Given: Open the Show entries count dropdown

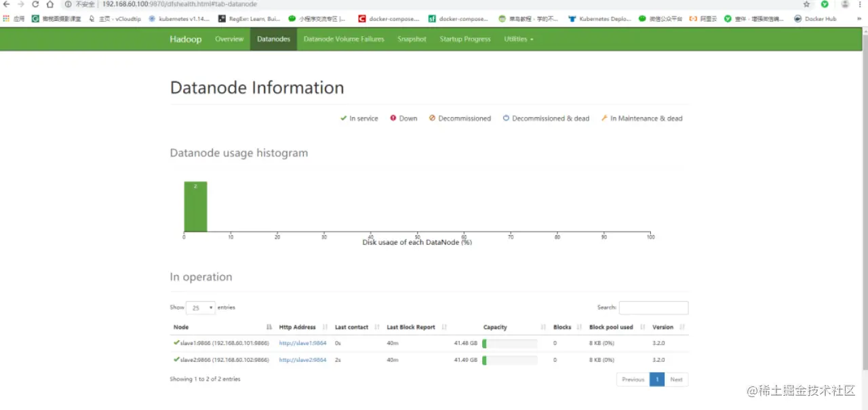Looking at the screenshot, I should 201,308.
